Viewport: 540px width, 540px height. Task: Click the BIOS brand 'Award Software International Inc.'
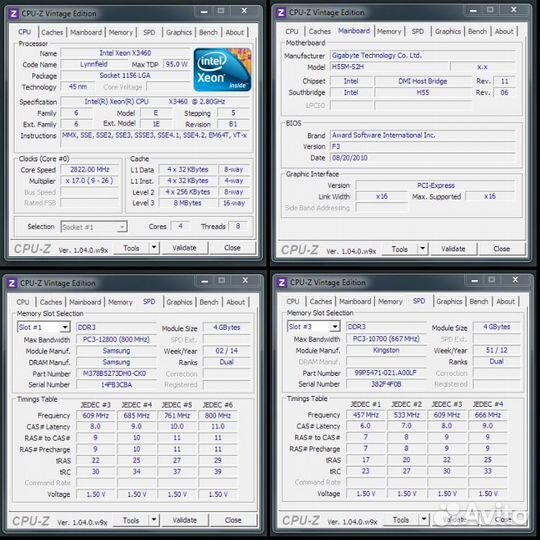[423, 135]
